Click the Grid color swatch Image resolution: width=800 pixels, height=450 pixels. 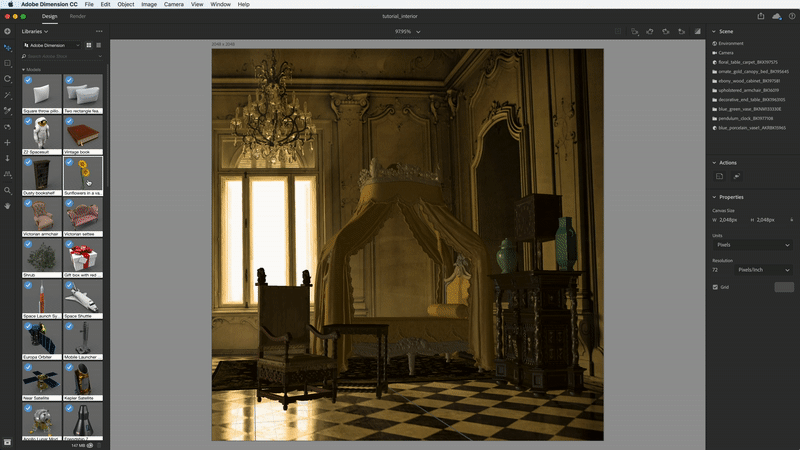click(783, 287)
